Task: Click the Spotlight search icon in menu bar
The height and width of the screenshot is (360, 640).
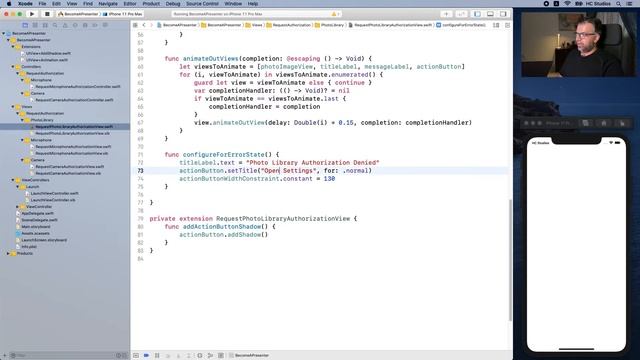Action: 619,4
